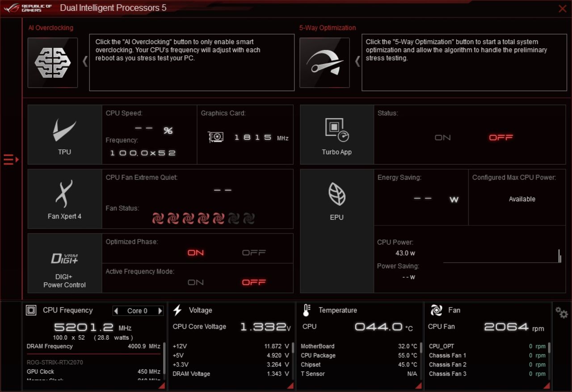
Task: Open settings gear in monitor bar
Action: coord(562,313)
